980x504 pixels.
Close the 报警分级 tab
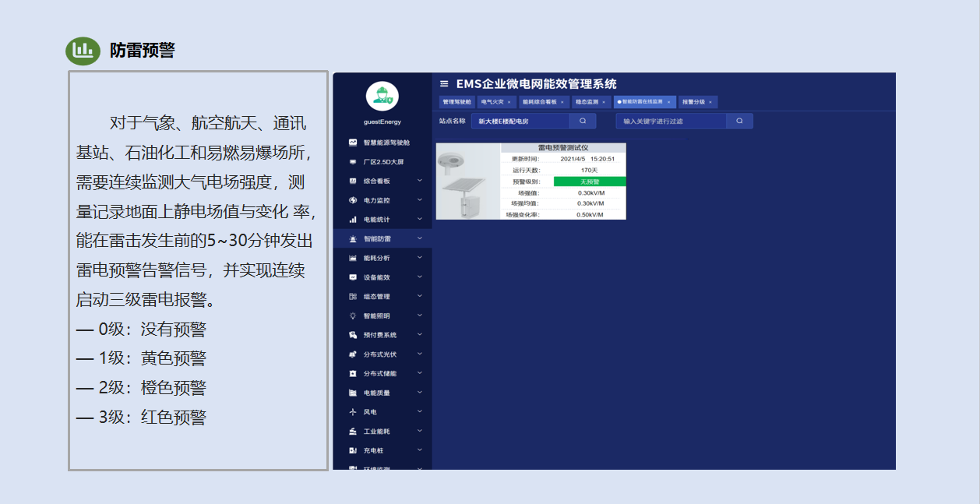pyautogui.click(x=710, y=102)
